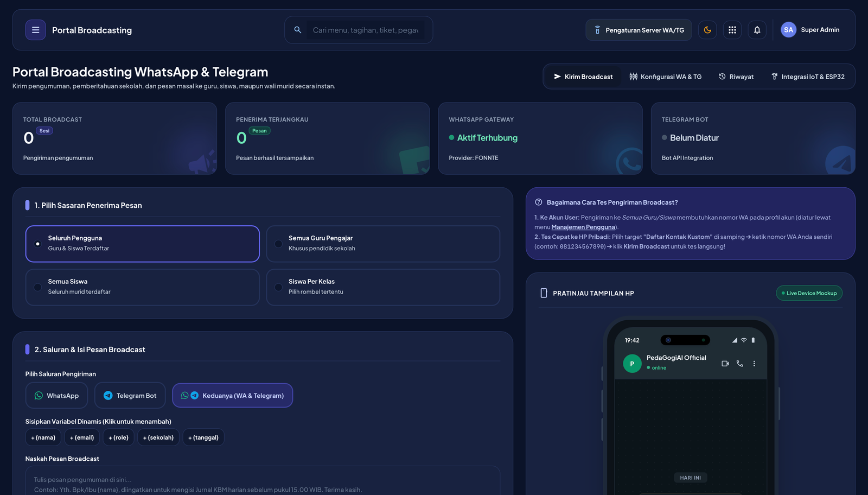
Task: Open notifications bell
Action: tap(757, 30)
